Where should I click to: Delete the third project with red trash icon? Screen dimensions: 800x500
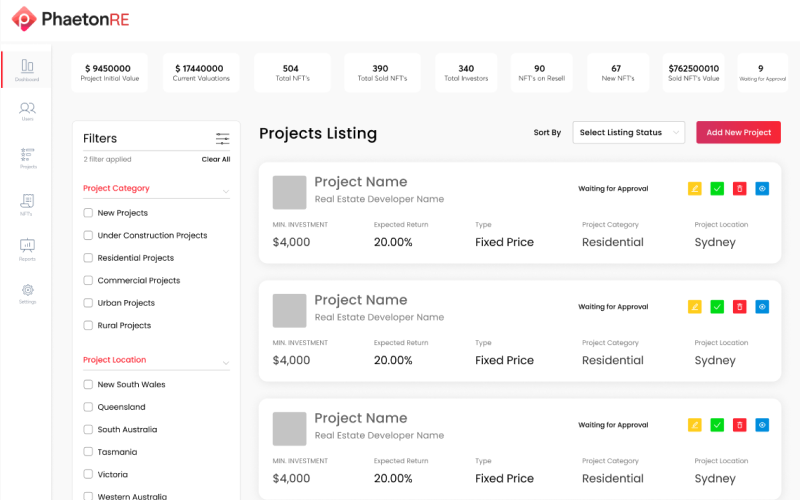[739, 425]
